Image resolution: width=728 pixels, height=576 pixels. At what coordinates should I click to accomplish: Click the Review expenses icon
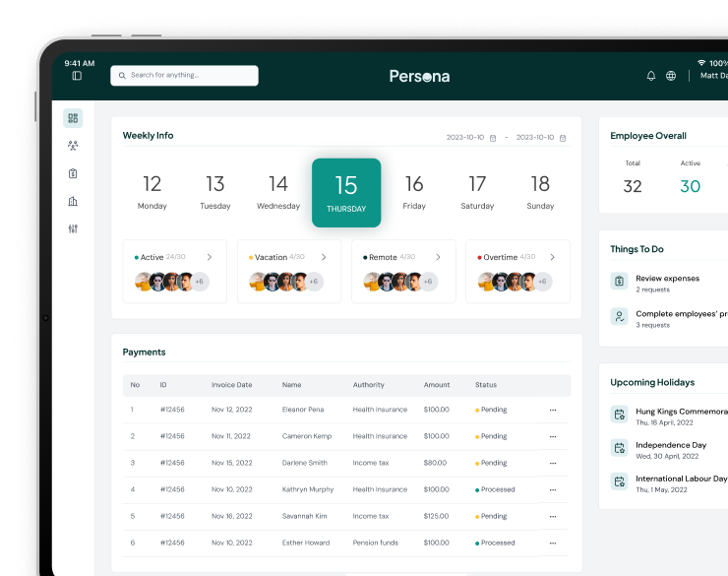(x=620, y=281)
